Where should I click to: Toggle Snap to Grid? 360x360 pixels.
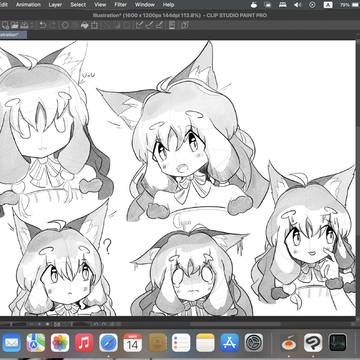tap(160, 25)
